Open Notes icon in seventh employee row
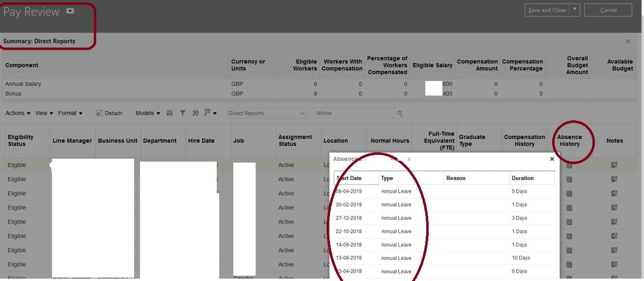The height and width of the screenshot is (281, 644). coord(614,250)
